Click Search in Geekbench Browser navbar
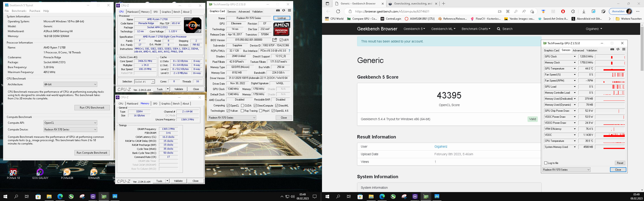This screenshot has width=644, height=201. coord(505,29)
